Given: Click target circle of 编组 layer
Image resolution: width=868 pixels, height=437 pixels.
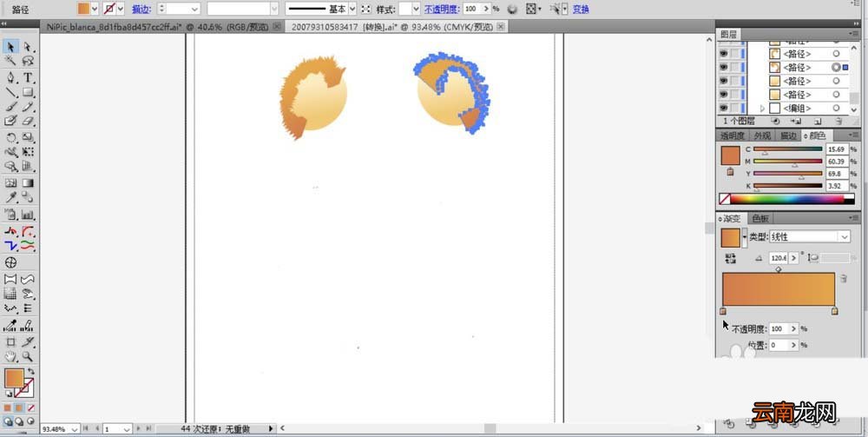Looking at the screenshot, I should (836, 109).
